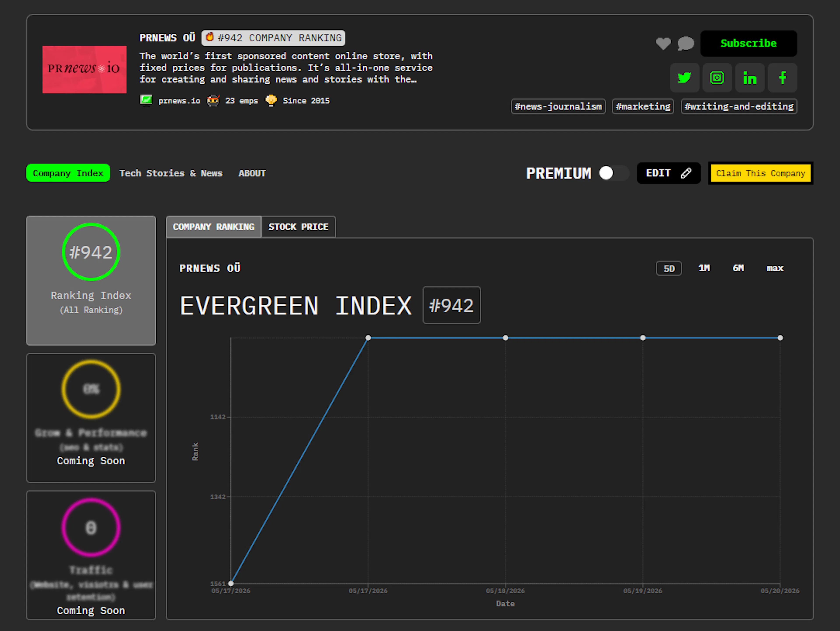
Task: Click the founding-year icon beside Since 2015
Action: click(271, 101)
